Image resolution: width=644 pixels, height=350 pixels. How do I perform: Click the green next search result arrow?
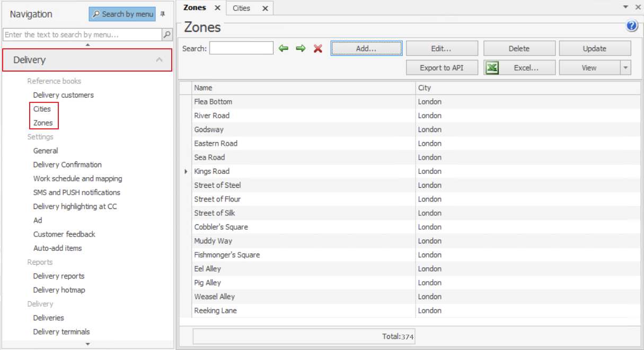(301, 49)
